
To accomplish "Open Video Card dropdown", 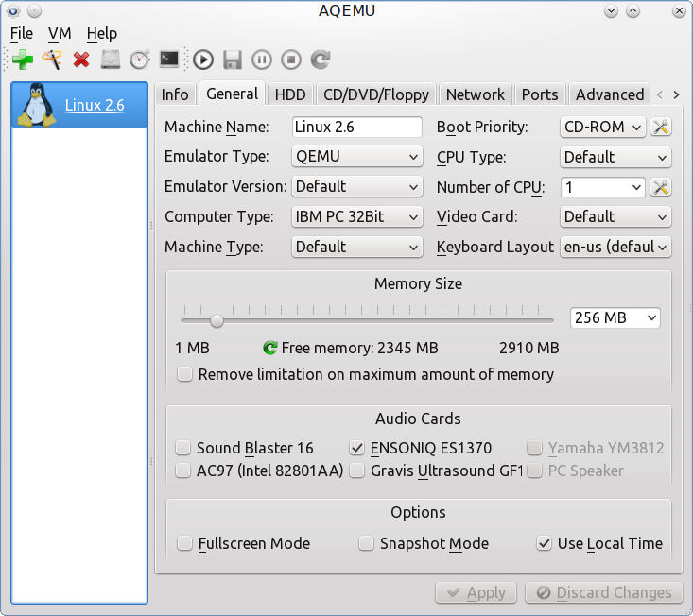I will [x=615, y=216].
